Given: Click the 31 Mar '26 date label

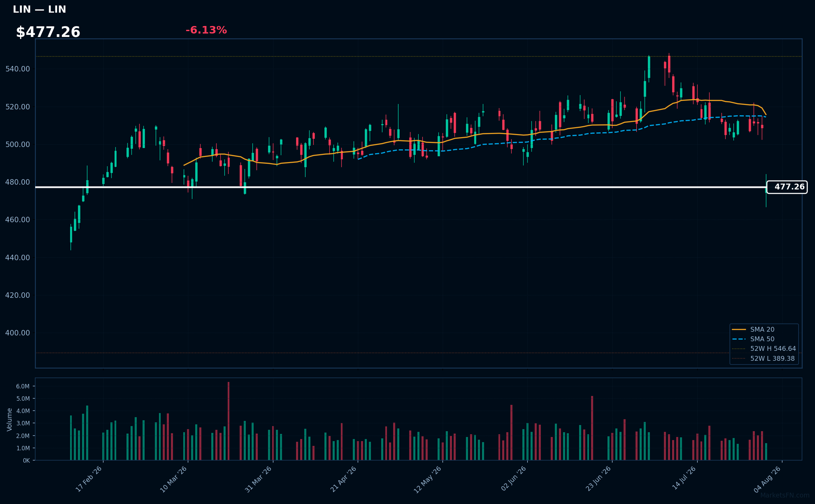Looking at the screenshot, I should pyautogui.click(x=258, y=479).
